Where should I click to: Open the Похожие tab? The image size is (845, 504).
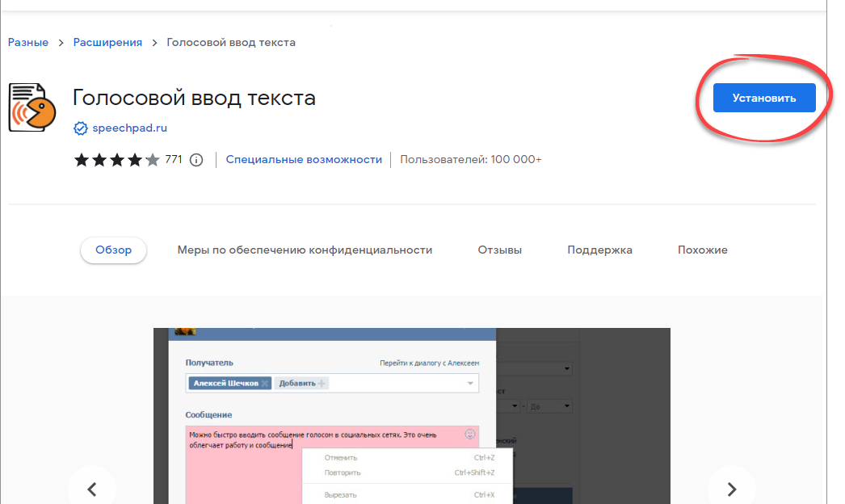click(702, 250)
